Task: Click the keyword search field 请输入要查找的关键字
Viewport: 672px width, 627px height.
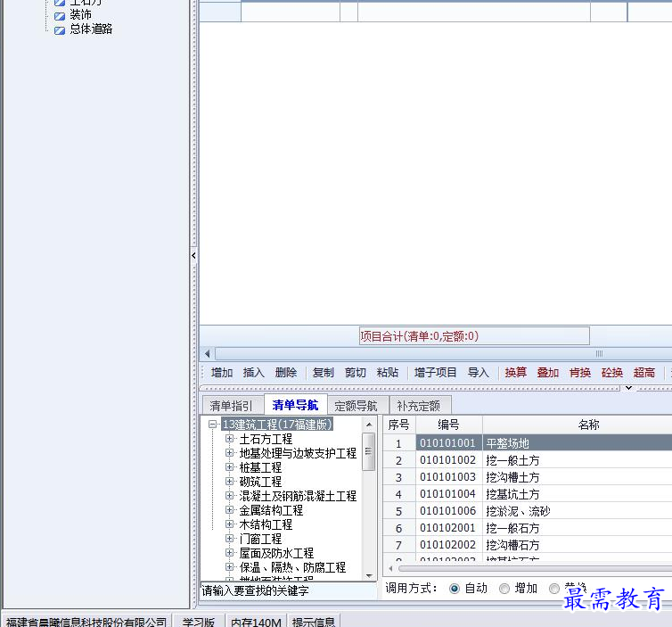Action: point(288,590)
